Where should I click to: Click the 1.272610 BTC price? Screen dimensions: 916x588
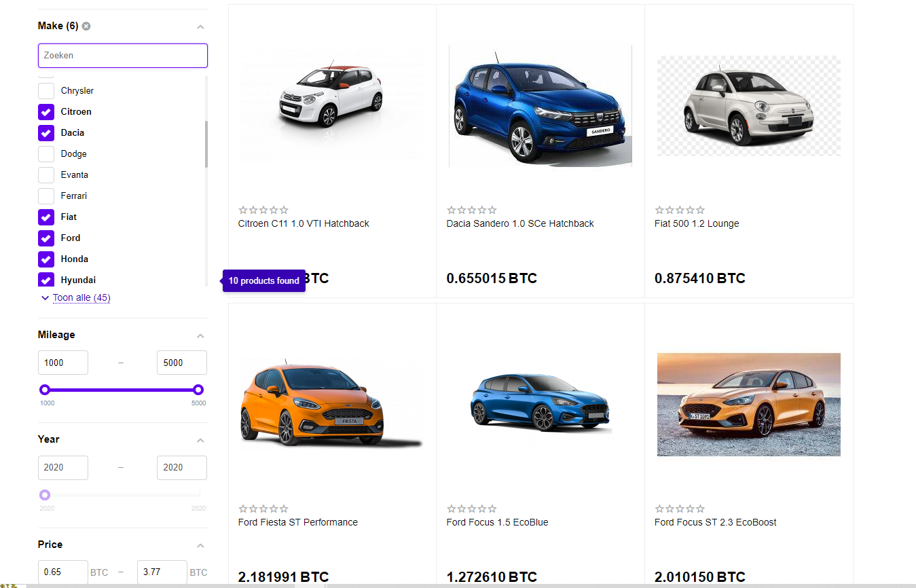[492, 577]
